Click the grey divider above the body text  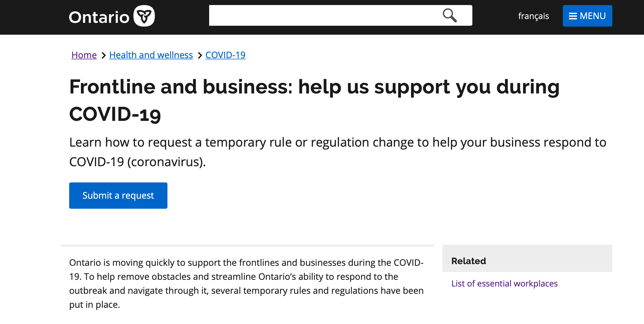click(247, 246)
